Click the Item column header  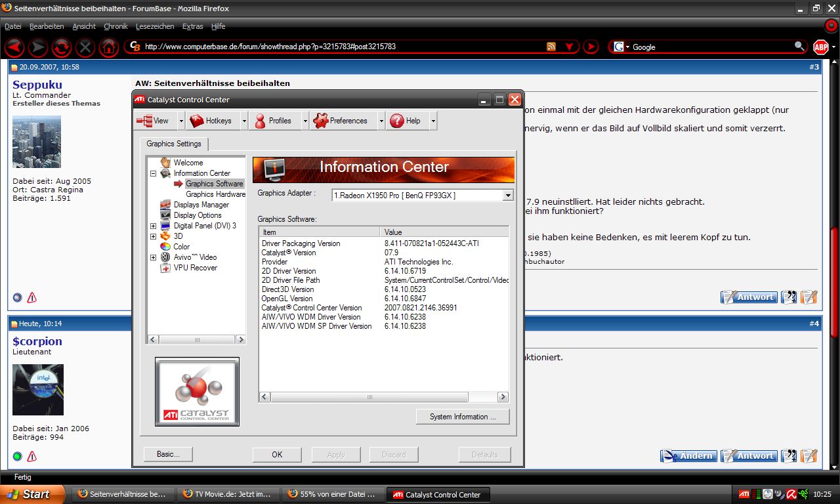tap(320, 232)
